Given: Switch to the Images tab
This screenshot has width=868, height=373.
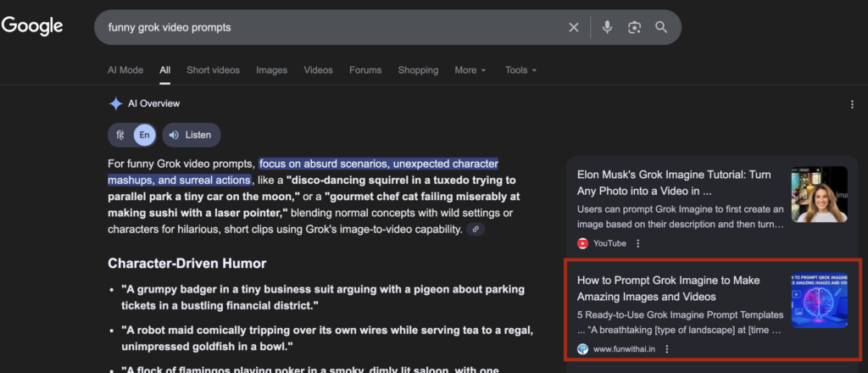Looking at the screenshot, I should (x=271, y=70).
